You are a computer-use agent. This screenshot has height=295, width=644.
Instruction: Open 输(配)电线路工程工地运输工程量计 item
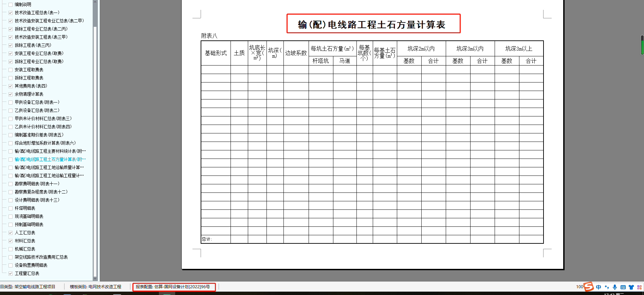click(49, 176)
